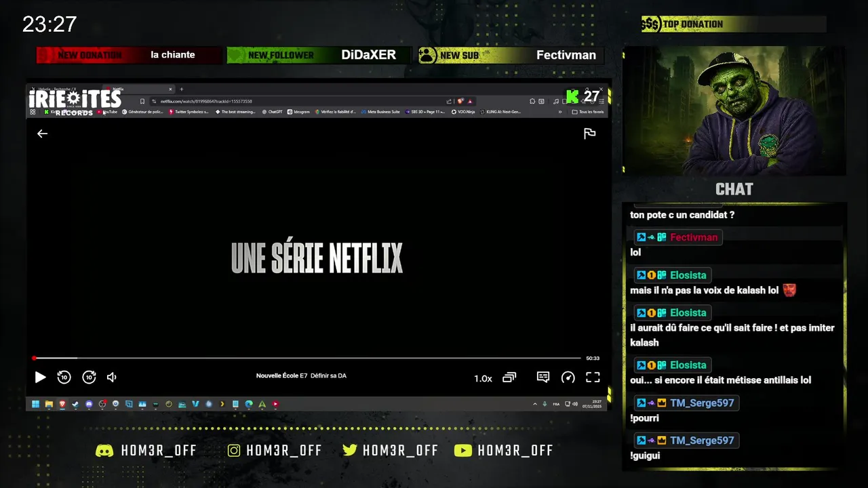The width and height of the screenshot is (868, 488).
Task: Open the Brave Rewards triangle icon
Action: (470, 101)
